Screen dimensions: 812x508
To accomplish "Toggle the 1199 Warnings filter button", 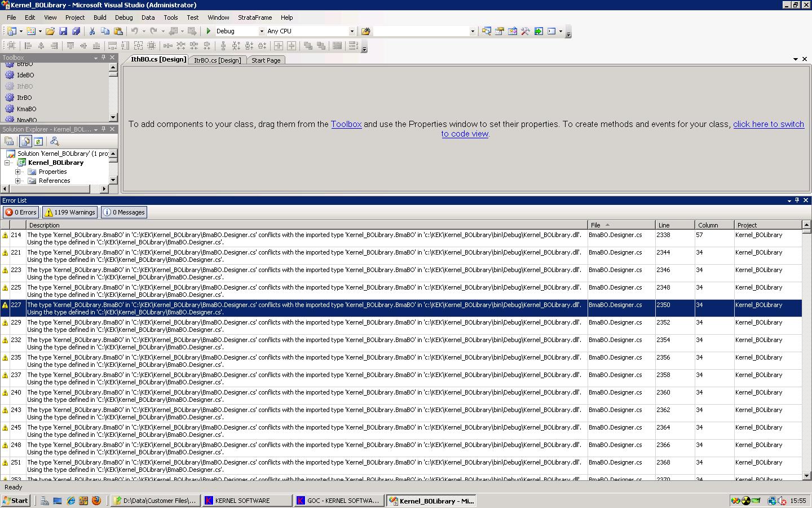I will pos(70,212).
